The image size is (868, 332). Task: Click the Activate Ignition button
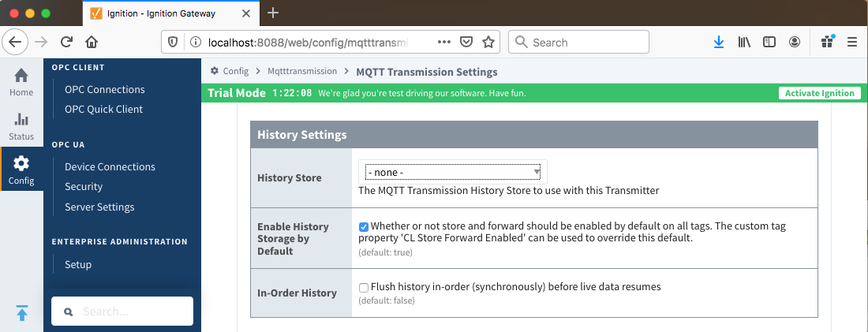820,93
